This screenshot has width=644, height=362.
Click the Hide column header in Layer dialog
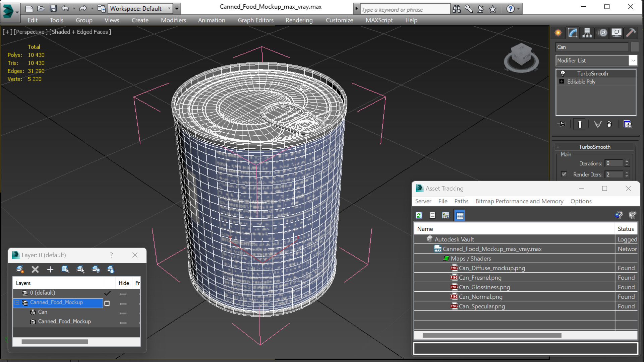124,283
